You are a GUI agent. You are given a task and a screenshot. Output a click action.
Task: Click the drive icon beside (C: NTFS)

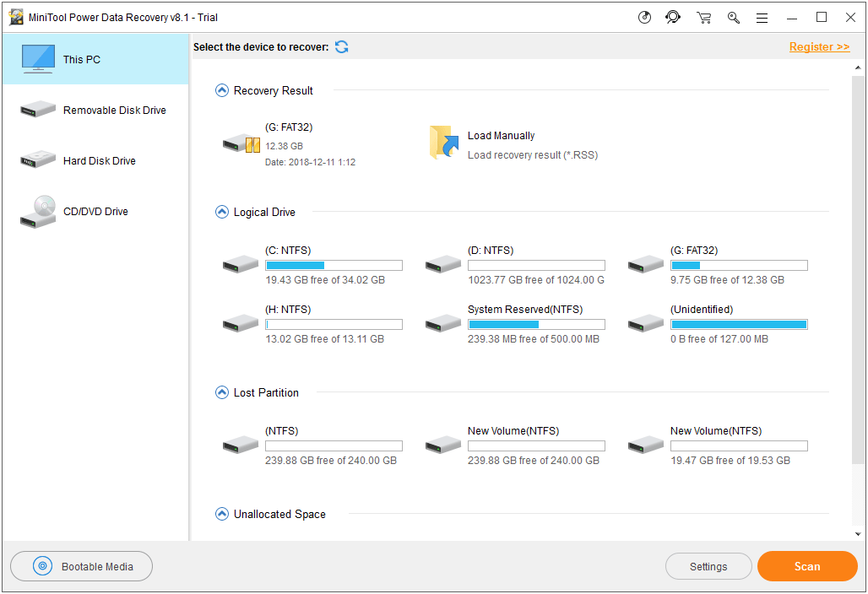240,264
